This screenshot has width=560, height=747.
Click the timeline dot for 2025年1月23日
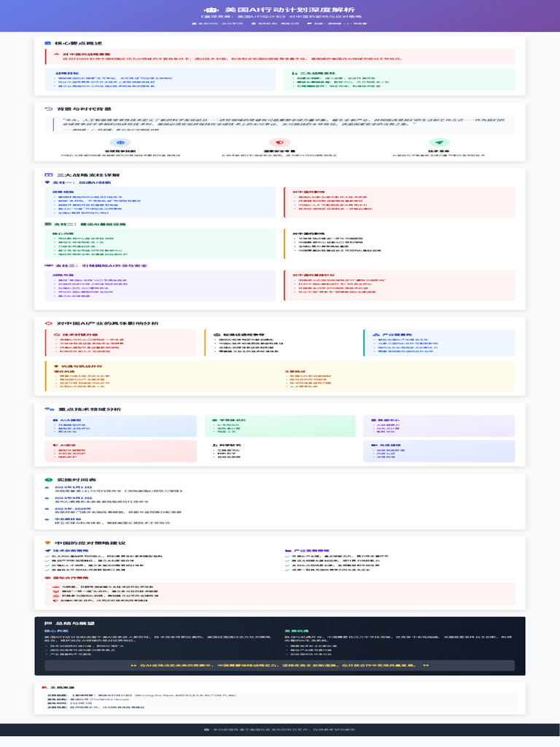[47, 487]
